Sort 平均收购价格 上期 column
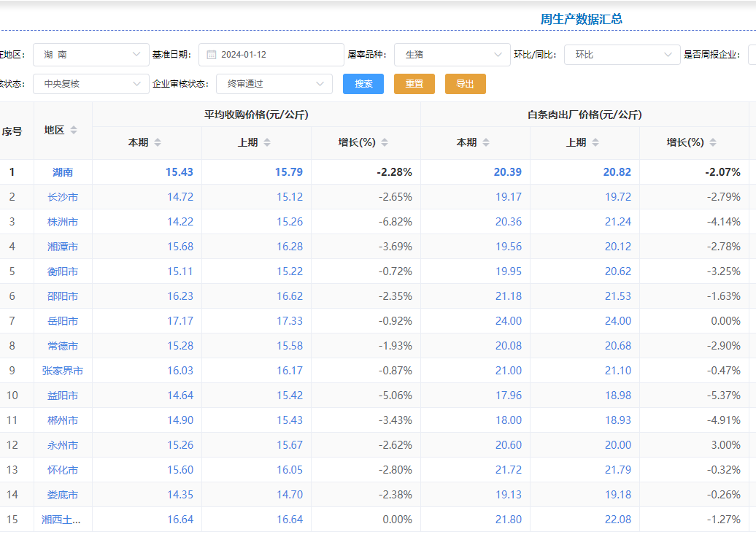756x540 pixels. (266, 143)
